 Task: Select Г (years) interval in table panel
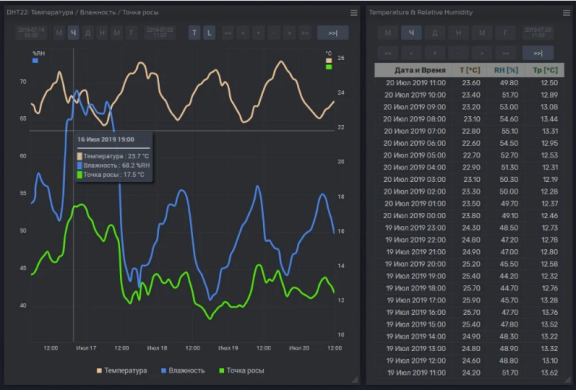pyautogui.click(x=505, y=33)
